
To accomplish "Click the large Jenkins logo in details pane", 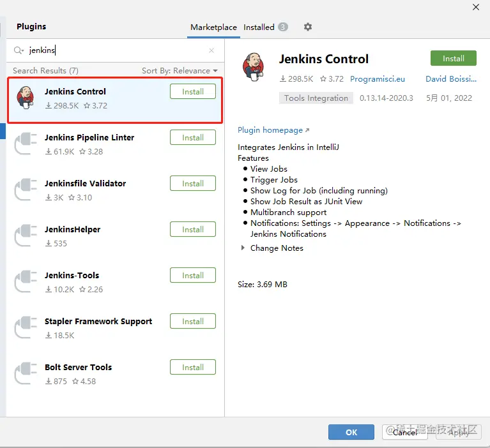I will click(254, 67).
